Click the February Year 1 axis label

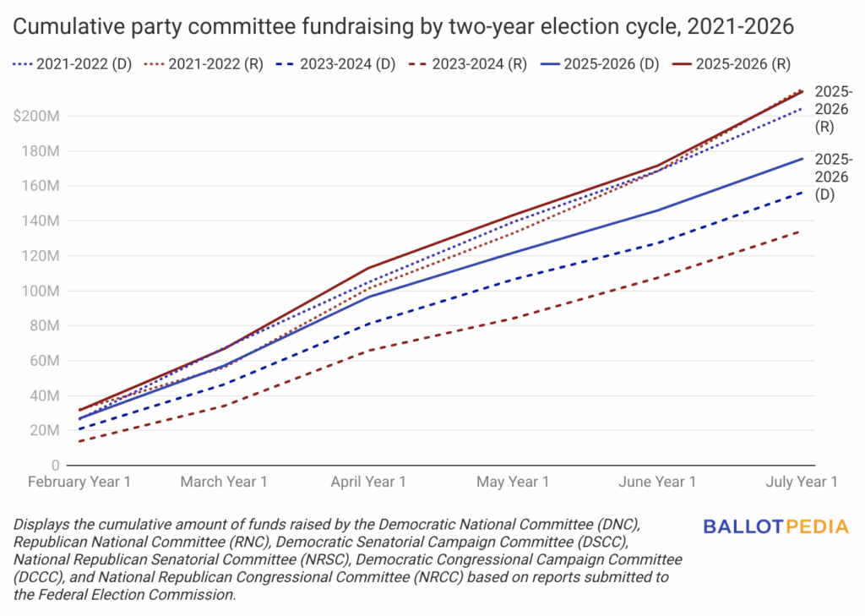point(79,482)
